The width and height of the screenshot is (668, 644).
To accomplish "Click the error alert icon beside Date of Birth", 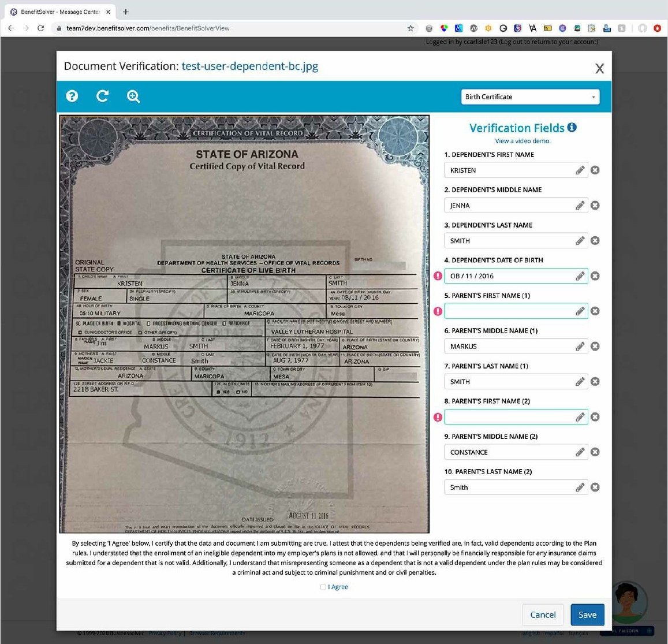I will pos(438,276).
